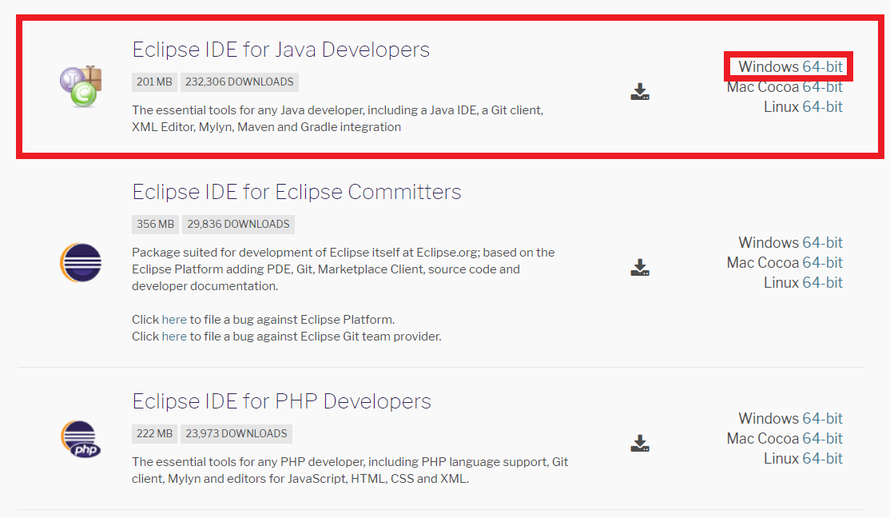Image resolution: width=890 pixels, height=518 pixels.
Task: Click the 201 MB size badge
Action: (x=154, y=82)
